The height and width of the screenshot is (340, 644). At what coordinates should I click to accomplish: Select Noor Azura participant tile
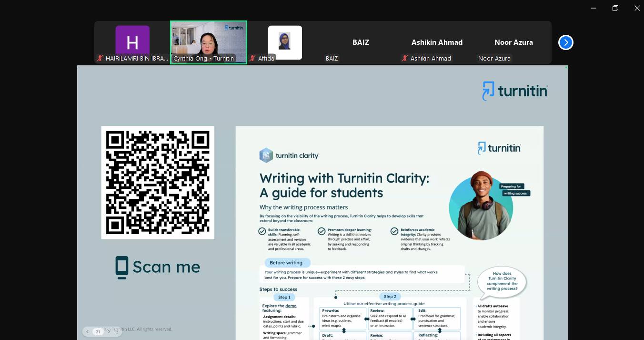(x=513, y=42)
